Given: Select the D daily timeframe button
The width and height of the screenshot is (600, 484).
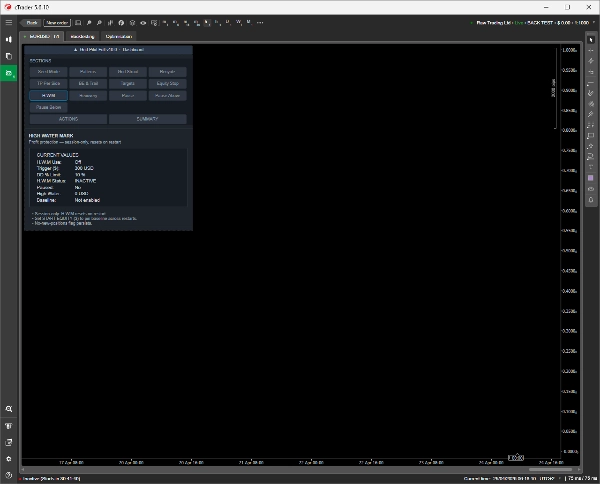Looking at the screenshot, I should coord(228,23).
